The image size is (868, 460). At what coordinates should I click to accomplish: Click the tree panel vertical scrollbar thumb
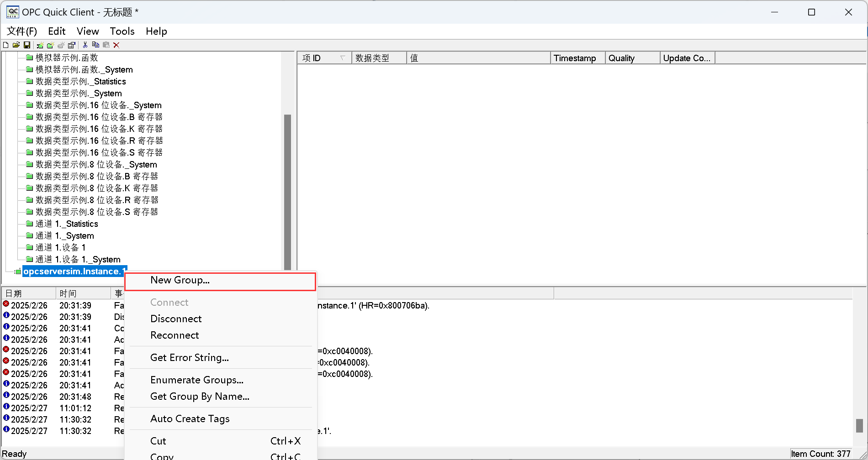pos(287,192)
